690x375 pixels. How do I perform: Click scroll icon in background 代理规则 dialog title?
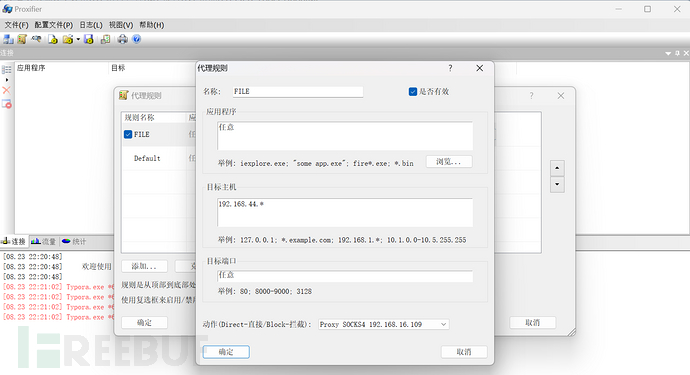tap(124, 95)
